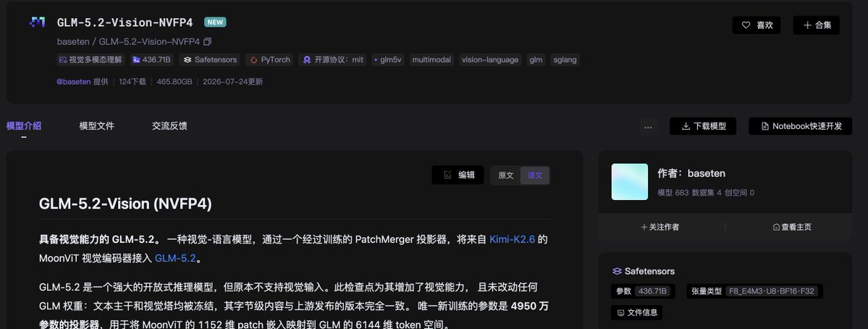868x329 pixels.
Task: Click the 下载模型 download button
Action: (703, 126)
